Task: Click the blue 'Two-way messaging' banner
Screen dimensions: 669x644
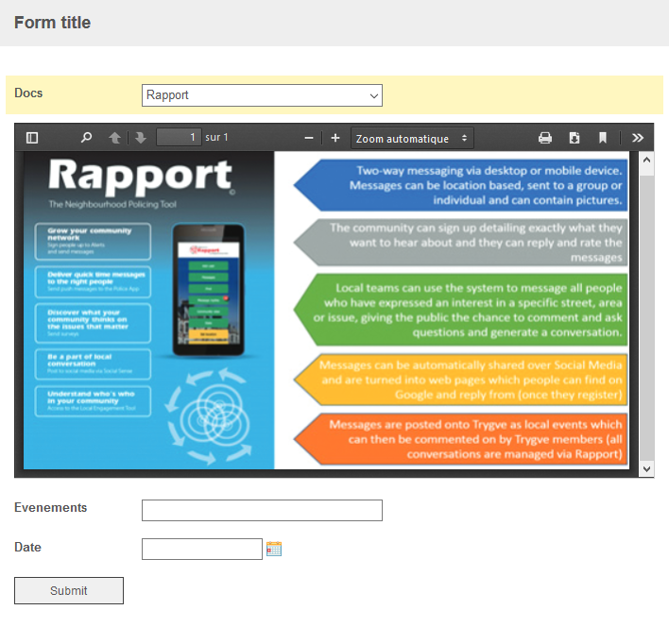Action: point(461,185)
